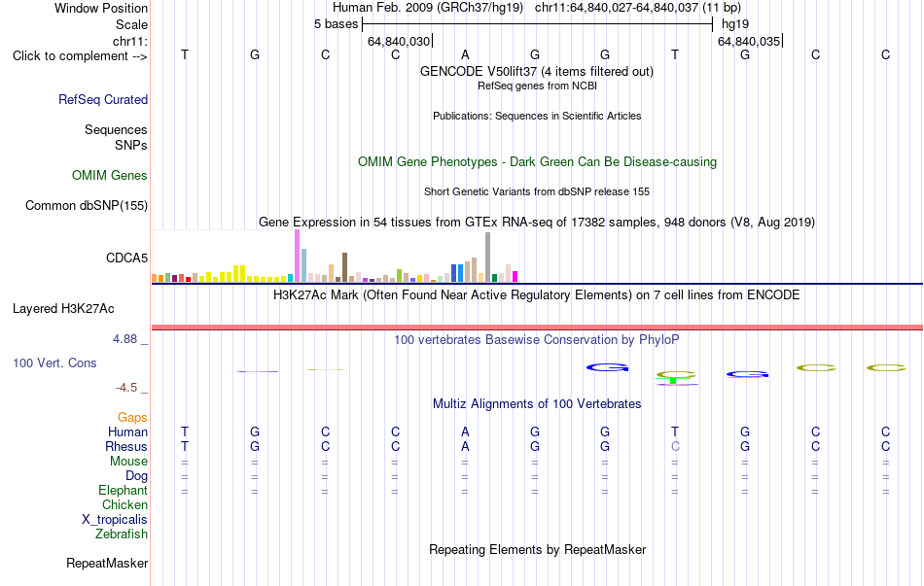Click the GENCODE V50lift37 track title
This screenshot has width=924, height=586.
coord(537,71)
